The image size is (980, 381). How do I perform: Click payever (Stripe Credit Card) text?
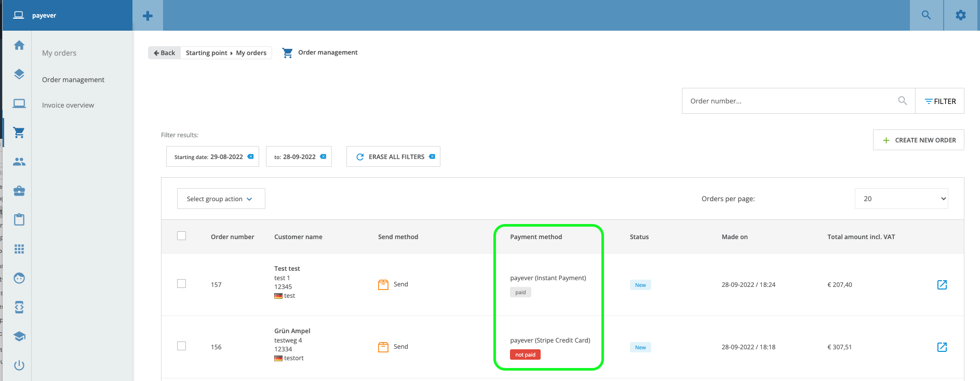point(550,340)
